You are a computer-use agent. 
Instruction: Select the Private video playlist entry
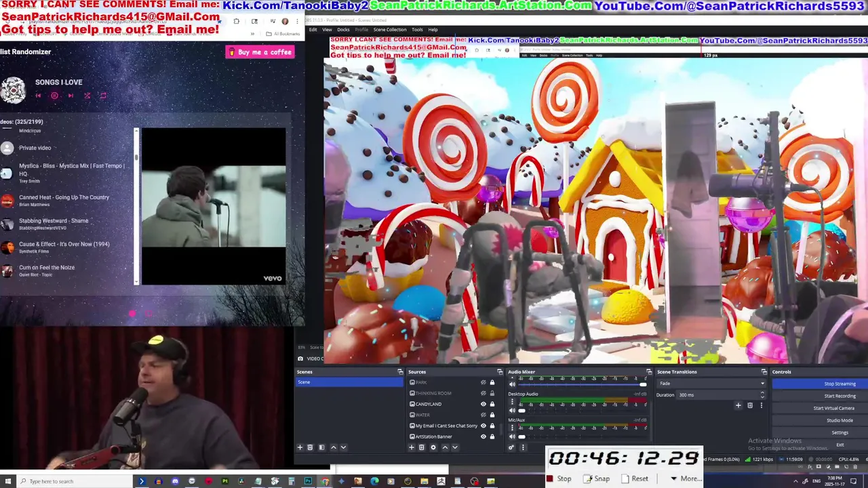click(x=35, y=148)
